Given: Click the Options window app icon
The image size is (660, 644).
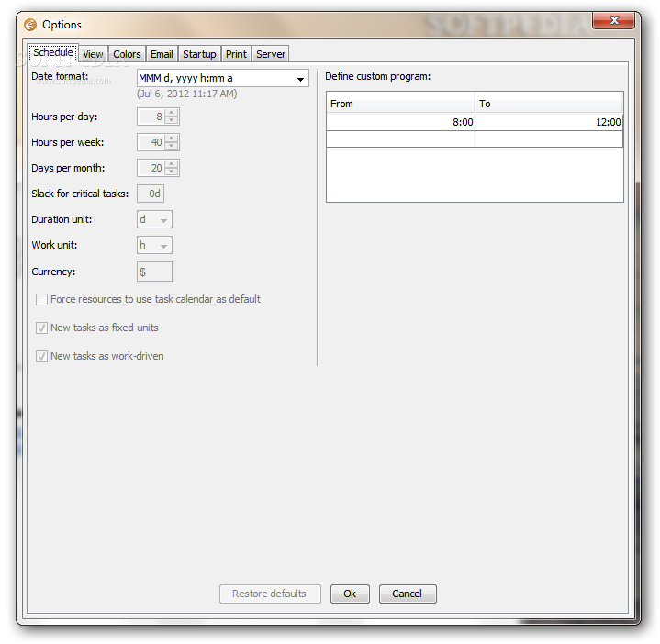Looking at the screenshot, I should pos(30,25).
